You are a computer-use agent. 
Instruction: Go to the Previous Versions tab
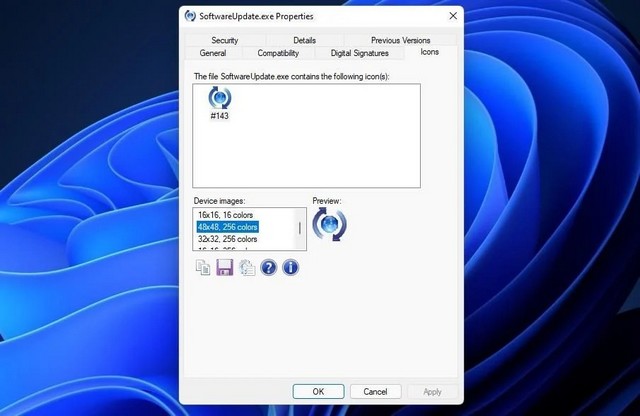[x=400, y=40]
